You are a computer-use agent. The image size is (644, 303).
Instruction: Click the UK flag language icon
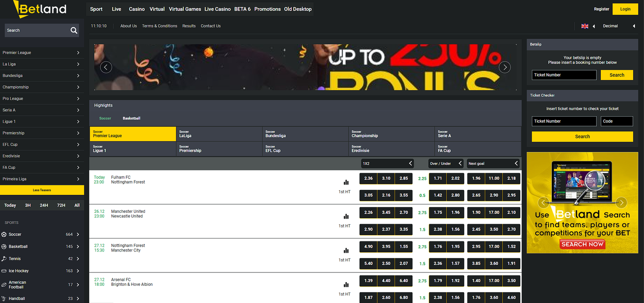point(584,26)
